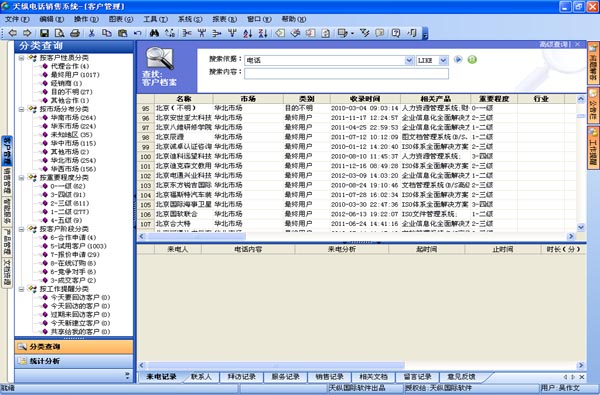This screenshot has height=395, width=600.
Task: Click the back arrow toolbar icon
Action: 13,33
